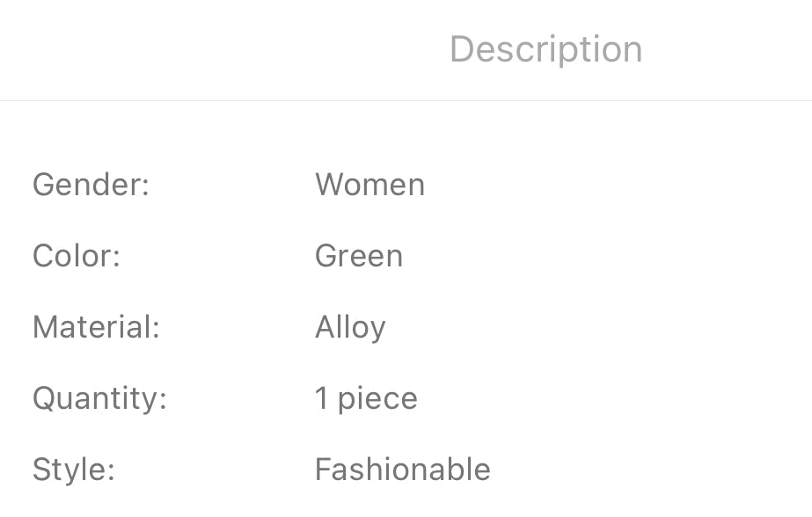This screenshot has width=812, height=517.
Task: Select the Gender label
Action: coord(91,185)
